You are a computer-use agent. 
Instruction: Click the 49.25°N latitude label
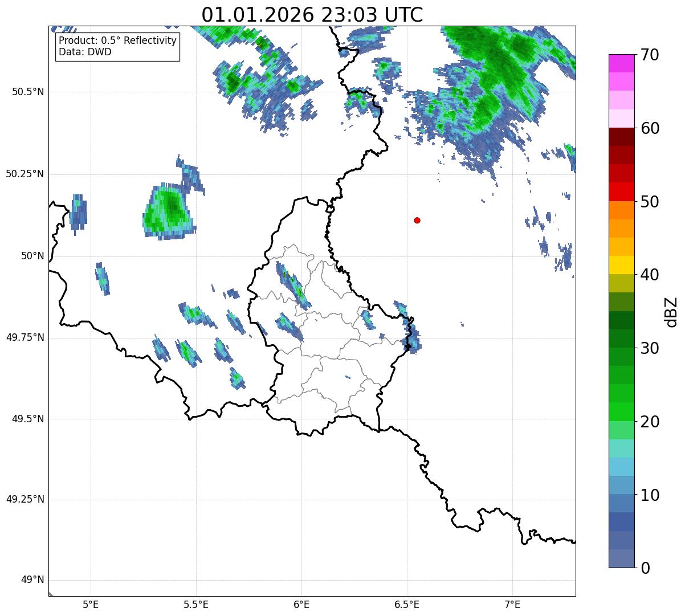[x=25, y=500]
